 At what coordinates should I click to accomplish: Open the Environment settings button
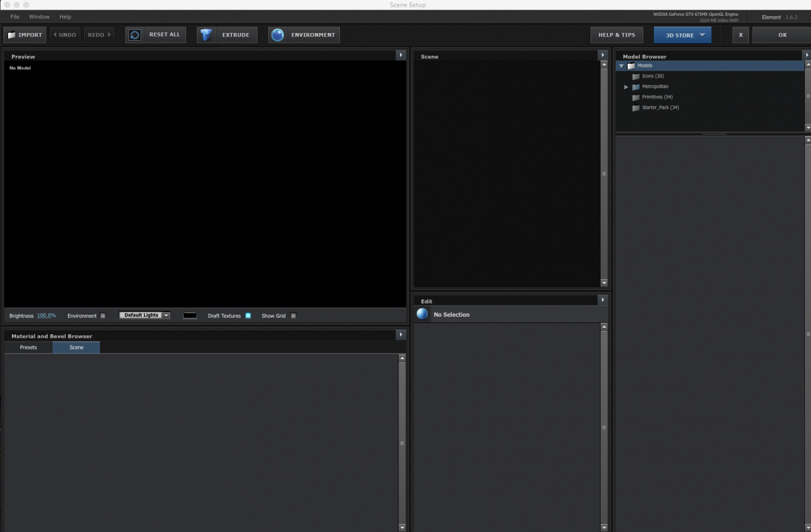[x=313, y=35]
